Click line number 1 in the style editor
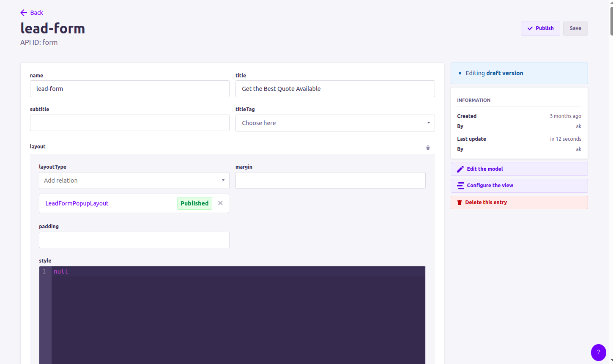Image resolution: width=613 pixels, height=364 pixels. [44, 271]
